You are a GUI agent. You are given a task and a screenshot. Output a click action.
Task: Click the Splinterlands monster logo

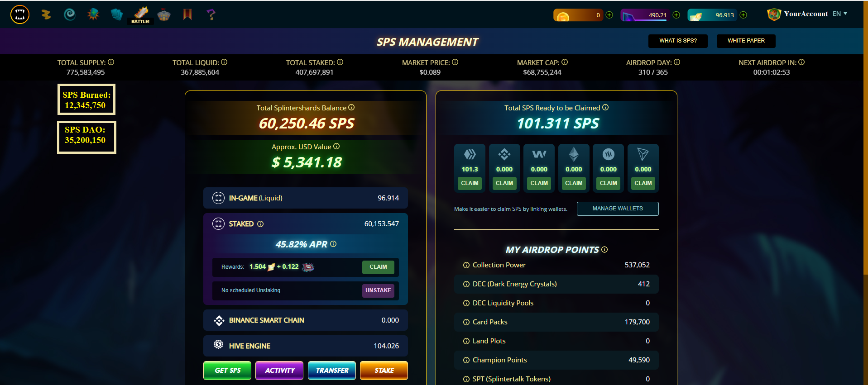[x=20, y=14]
